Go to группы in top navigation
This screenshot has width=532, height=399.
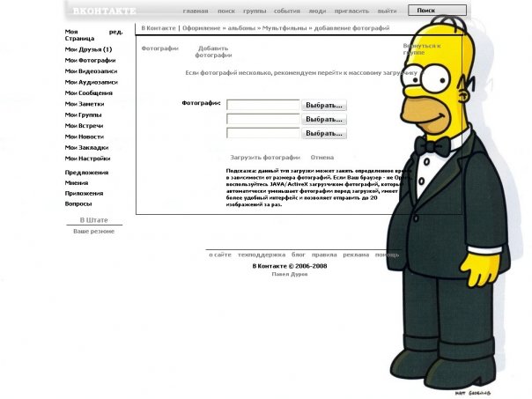pyautogui.click(x=255, y=11)
